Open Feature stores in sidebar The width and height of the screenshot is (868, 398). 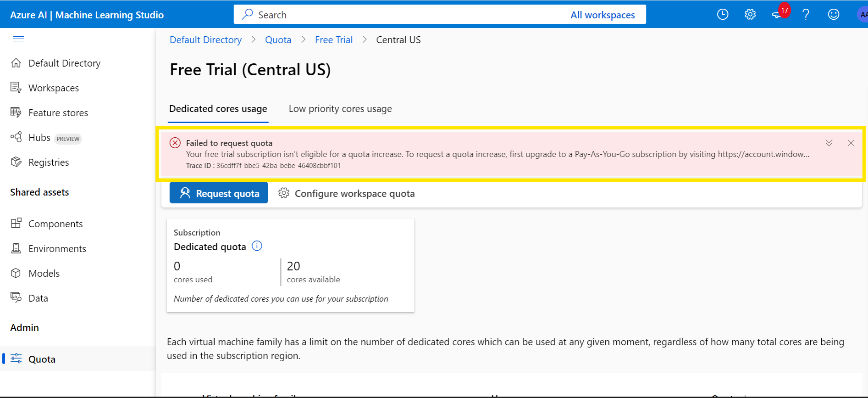click(x=49, y=113)
